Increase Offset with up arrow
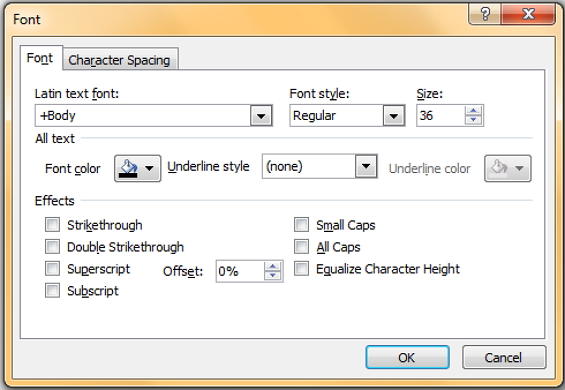This screenshot has height=390, width=565. pyautogui.click(x=273, y=266)
